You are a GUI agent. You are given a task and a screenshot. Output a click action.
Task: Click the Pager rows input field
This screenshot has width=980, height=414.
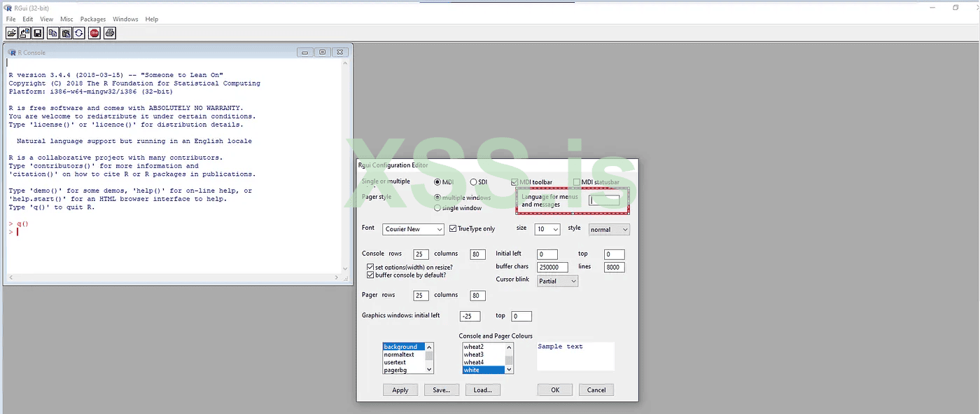(x=421, y=296)
